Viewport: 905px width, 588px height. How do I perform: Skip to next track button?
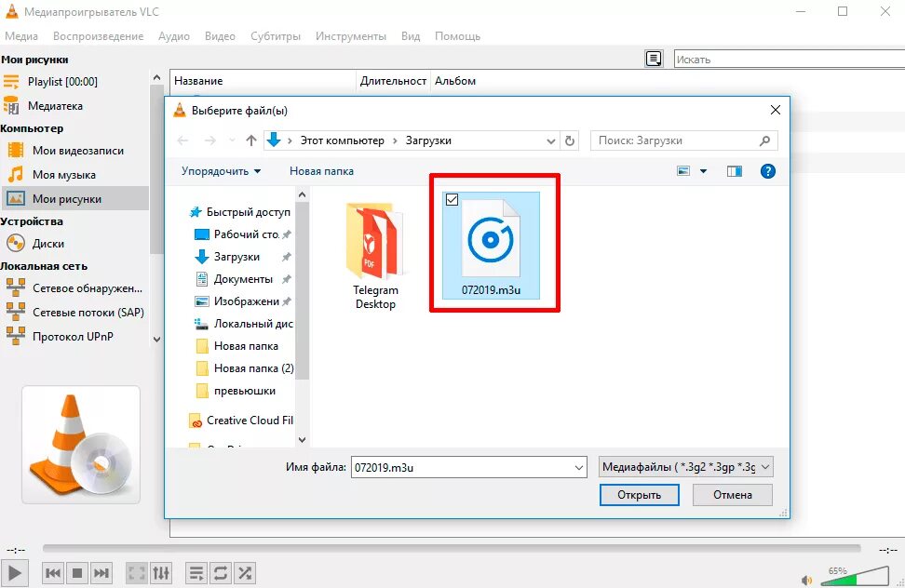[101, 573]
